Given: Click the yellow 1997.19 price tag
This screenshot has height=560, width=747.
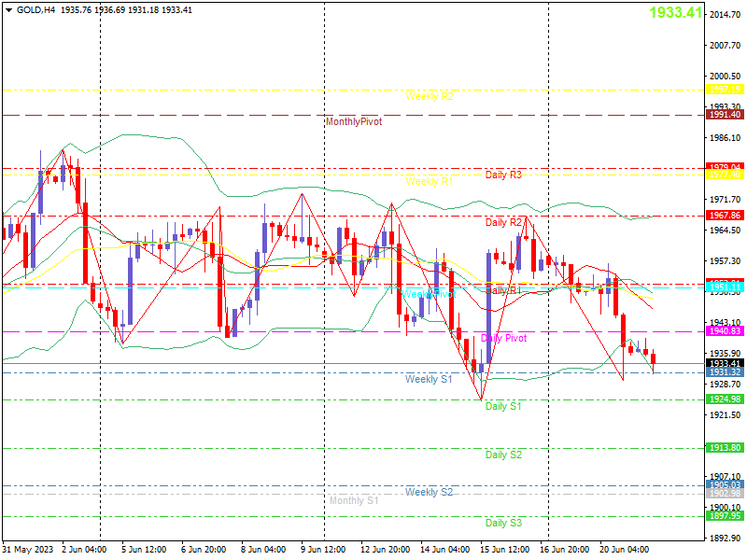Looking at the screenshot, I should [725, 90].
